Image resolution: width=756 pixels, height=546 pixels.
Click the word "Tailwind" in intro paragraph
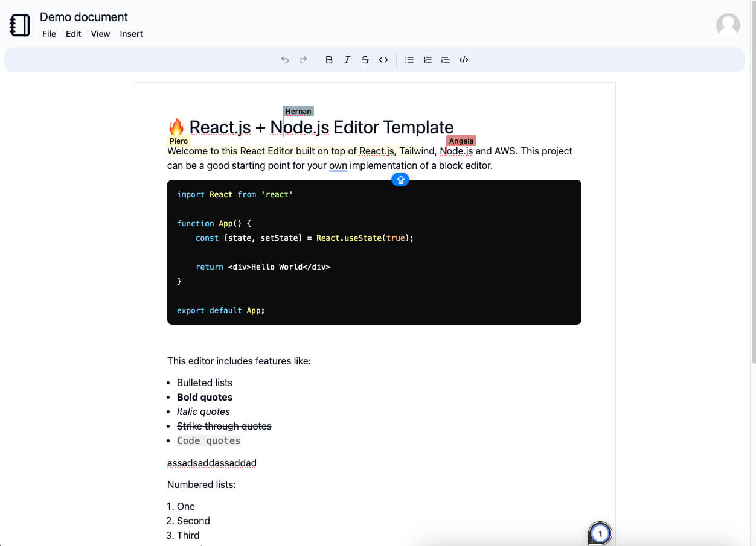(x=417, y=151)
